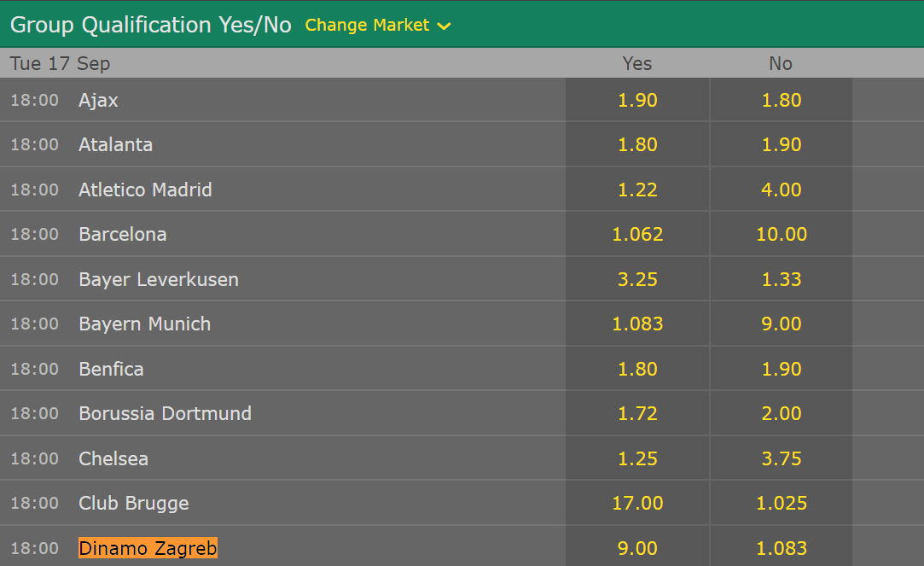The height and width of the screenshot is (566, 924).
Task: Bet on Borussia Dortmund Yes 1.72
Action: pyautogui.click(x=637, y=413)
